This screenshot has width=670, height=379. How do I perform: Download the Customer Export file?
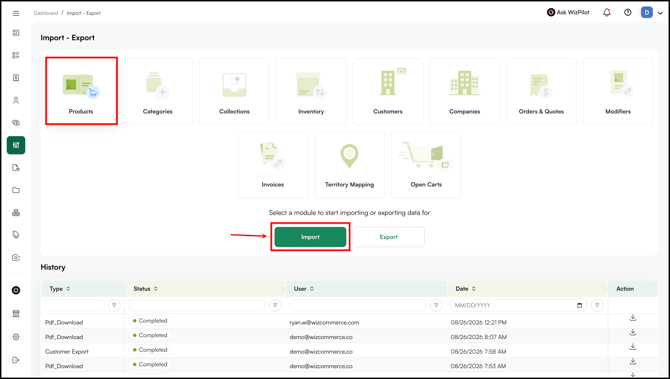633,347
